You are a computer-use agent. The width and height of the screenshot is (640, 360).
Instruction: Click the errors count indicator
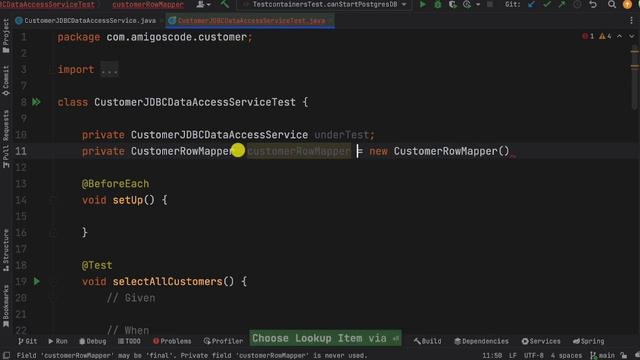tap(588, 36)
